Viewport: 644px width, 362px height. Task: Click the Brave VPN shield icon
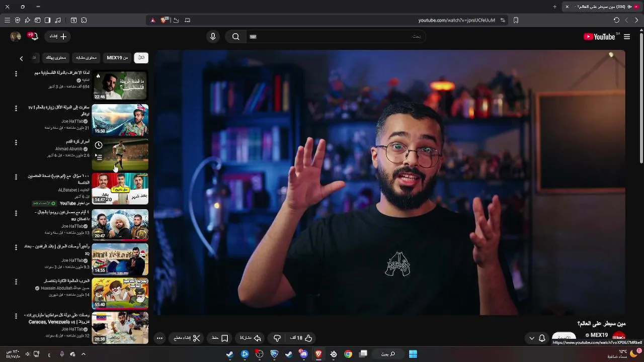coord(18,20)
